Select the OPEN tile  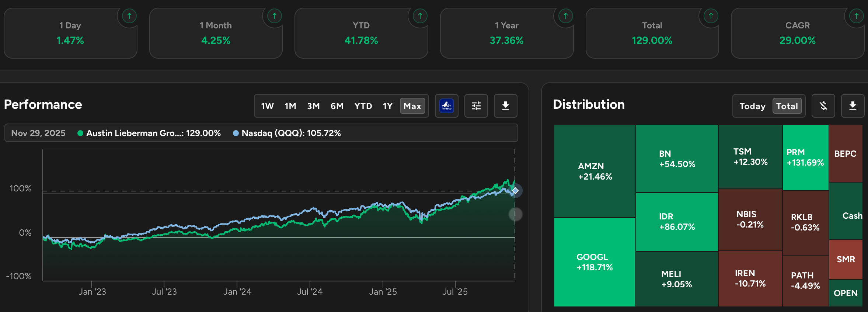pos(846,293)
